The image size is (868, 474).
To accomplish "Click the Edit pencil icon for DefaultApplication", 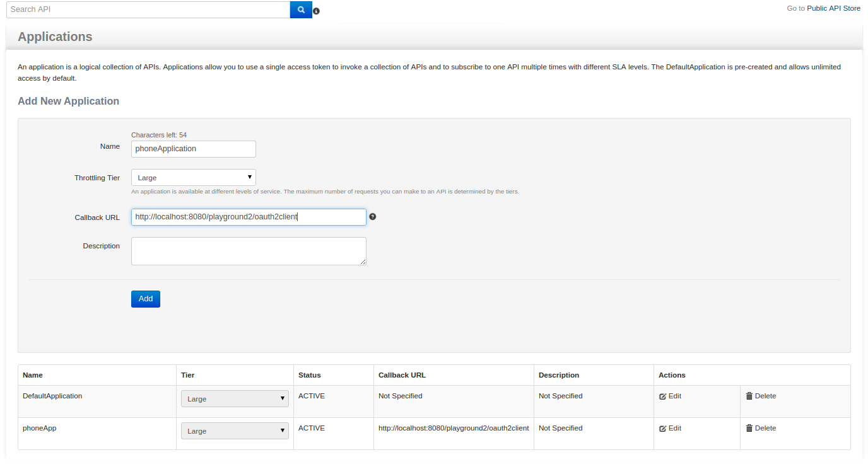I will (664, 396).
